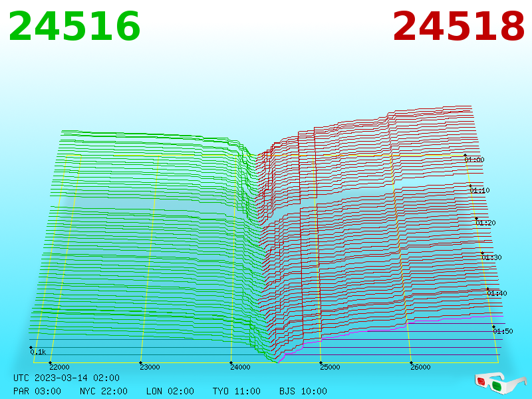The image size is (532, 399).
Task: Click the 25000 price axis label
Action: pyautogui.click(x=330, y=367)
